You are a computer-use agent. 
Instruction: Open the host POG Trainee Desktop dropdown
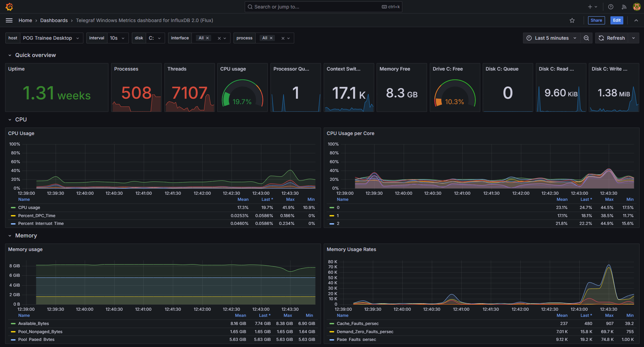click(x=51, y=38)
